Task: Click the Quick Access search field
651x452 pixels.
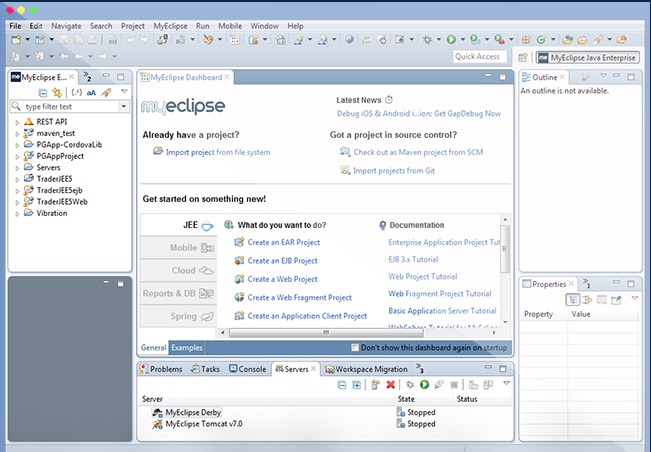Action: (x=478, y=57)
